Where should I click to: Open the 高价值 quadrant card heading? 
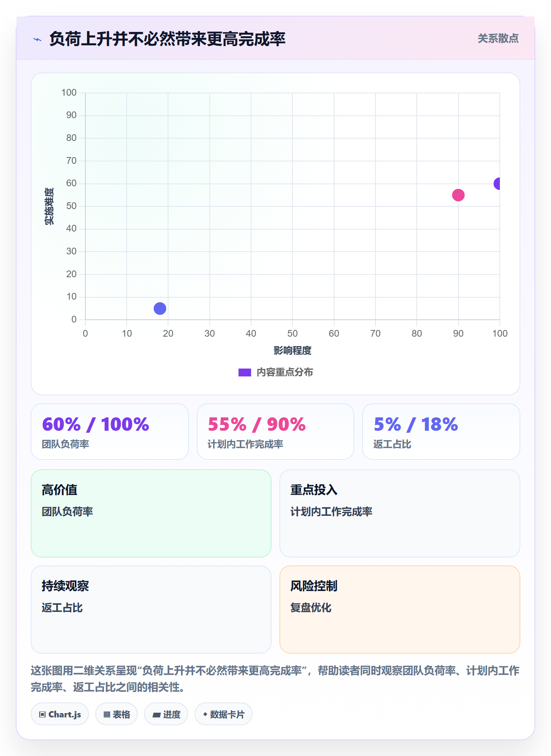[59, 490]
